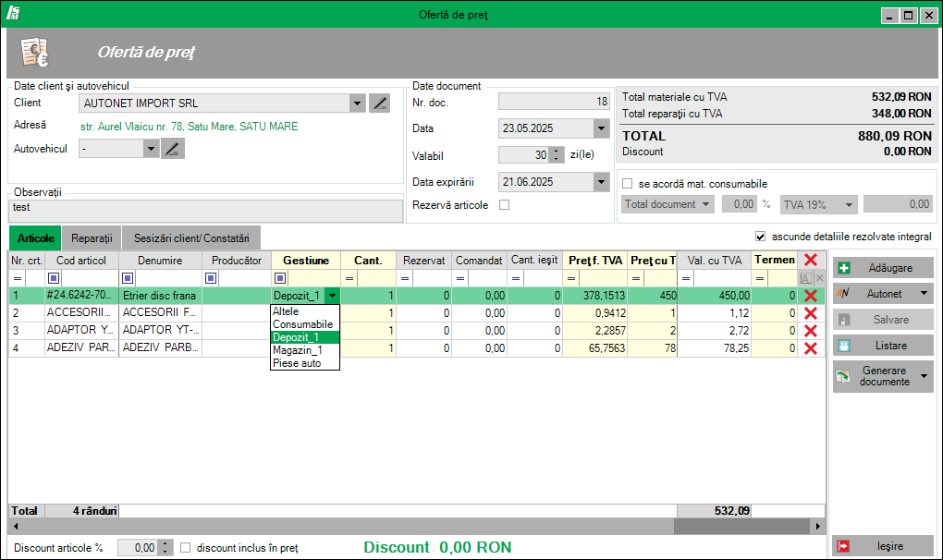Screen dimensions: 943x560
Task: Click the red exit icon of Ieşire
Action: (843, 546)
